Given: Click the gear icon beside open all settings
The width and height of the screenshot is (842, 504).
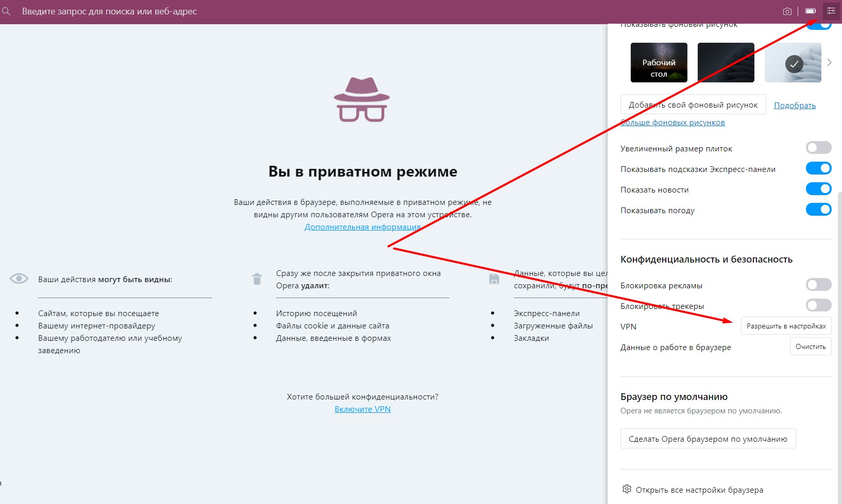Looking at the screenshot, I should tap(627, 489).
